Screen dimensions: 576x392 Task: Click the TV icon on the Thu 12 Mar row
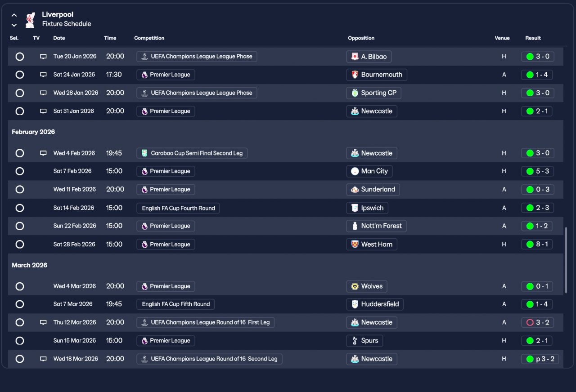(43, 322)
